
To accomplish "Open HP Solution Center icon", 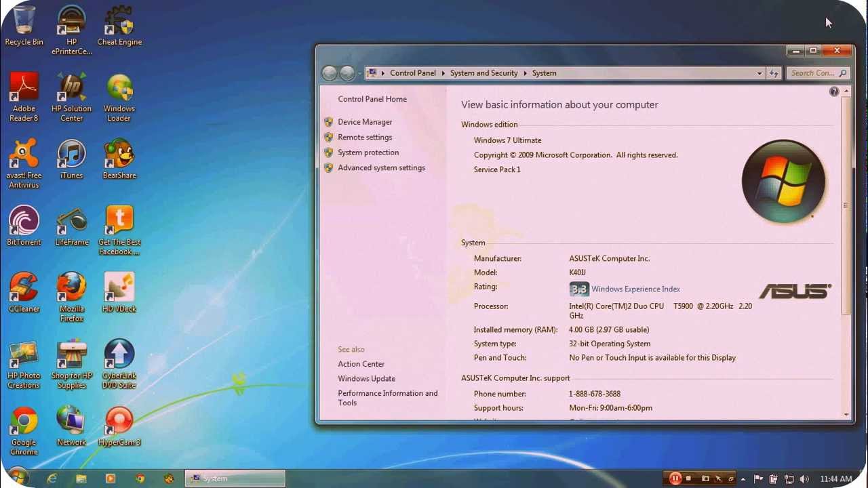I will [x=71, y=97].
